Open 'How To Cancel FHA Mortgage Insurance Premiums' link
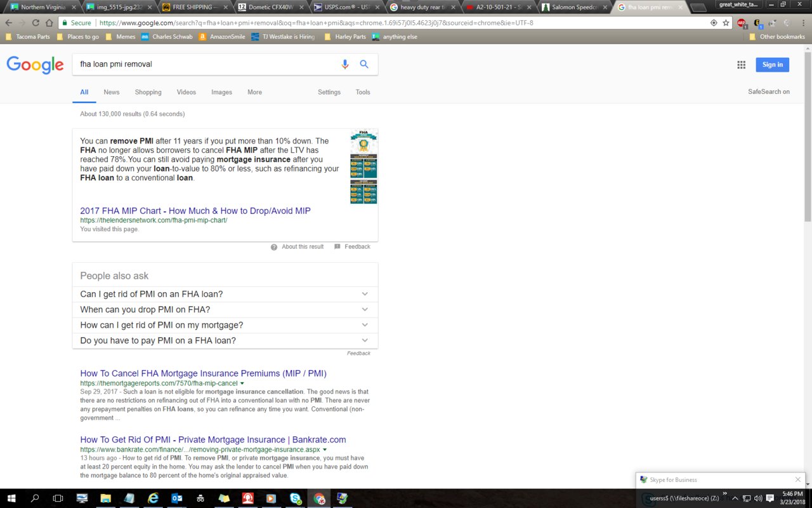 point(203,373)
